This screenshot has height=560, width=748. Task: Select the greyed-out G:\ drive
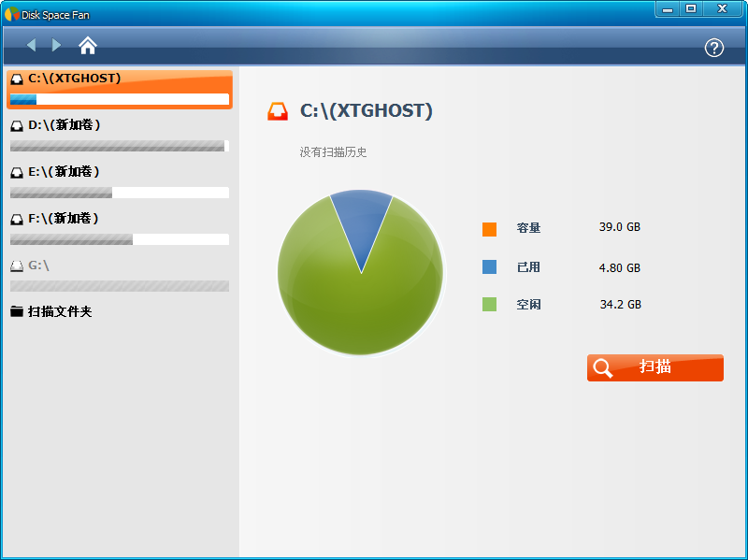[38, 266]
